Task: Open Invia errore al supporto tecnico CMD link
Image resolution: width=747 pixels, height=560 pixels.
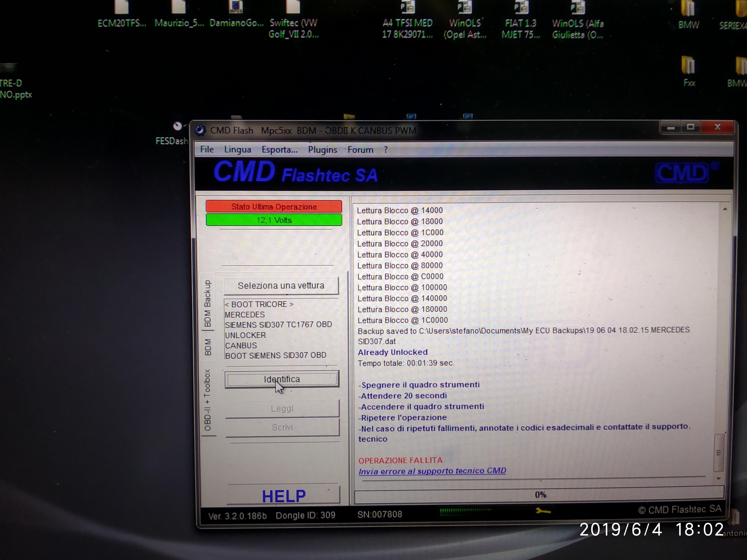Action: click(432, 471)
